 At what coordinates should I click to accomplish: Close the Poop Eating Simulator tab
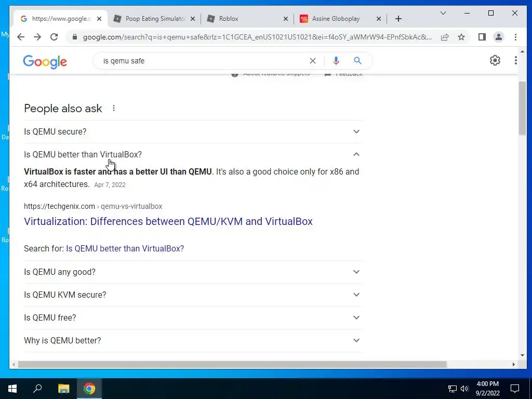point(193,19)
